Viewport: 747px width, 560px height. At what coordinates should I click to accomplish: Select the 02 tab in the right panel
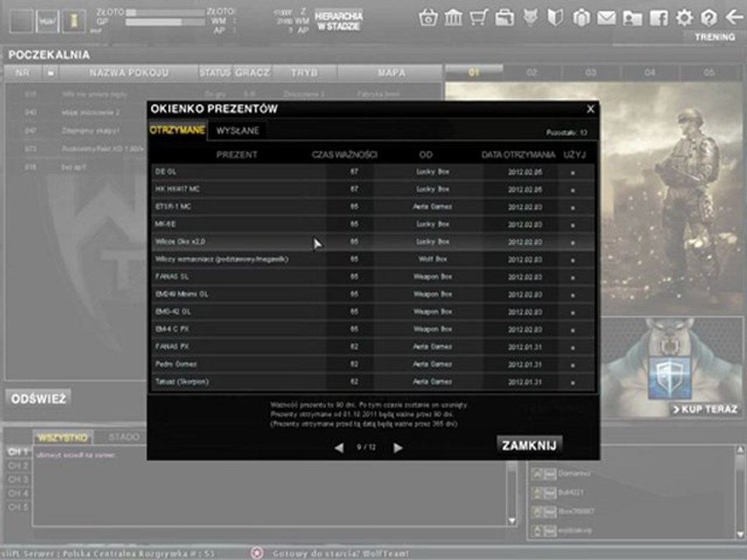[532, 72]
